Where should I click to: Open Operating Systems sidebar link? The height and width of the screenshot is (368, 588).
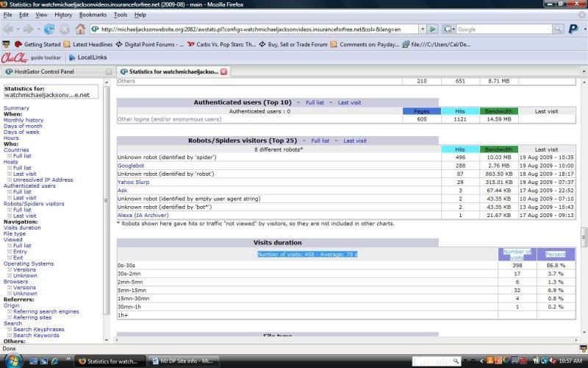click(x=29, y=263)
